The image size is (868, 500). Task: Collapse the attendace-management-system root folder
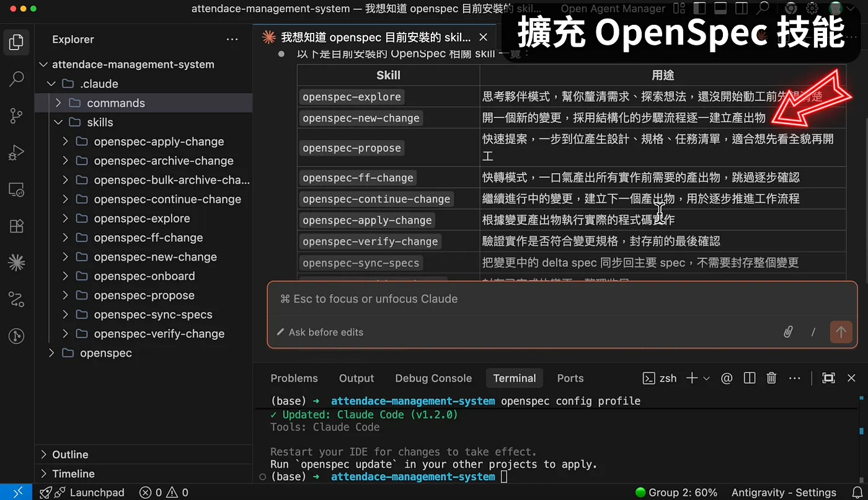[x=43, y=65]
